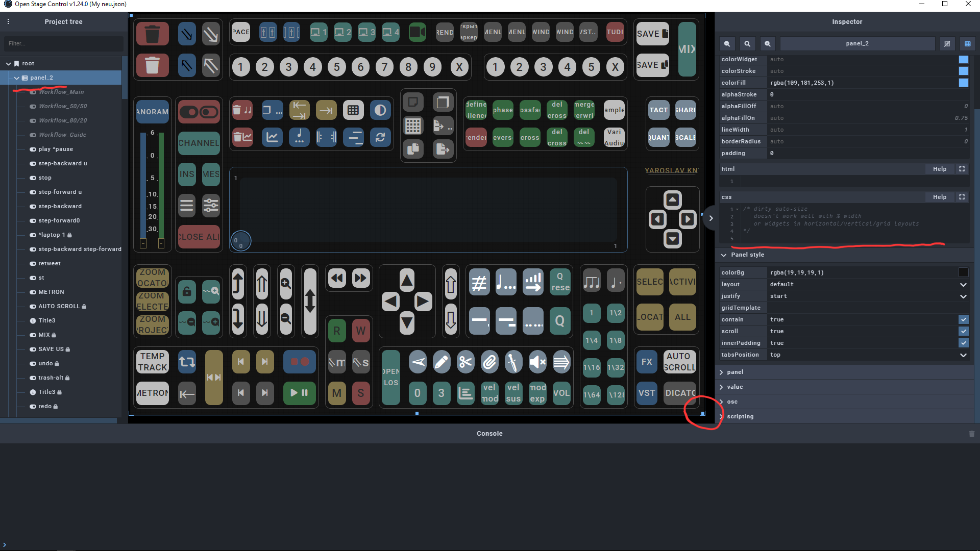Click Help button beside css field
This screenshot has width=980, height=551.
939,197
